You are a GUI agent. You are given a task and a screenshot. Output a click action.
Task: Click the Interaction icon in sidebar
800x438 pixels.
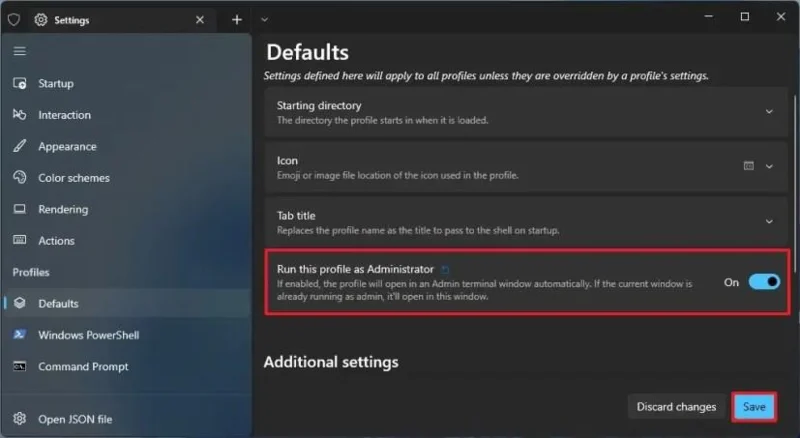19,115
